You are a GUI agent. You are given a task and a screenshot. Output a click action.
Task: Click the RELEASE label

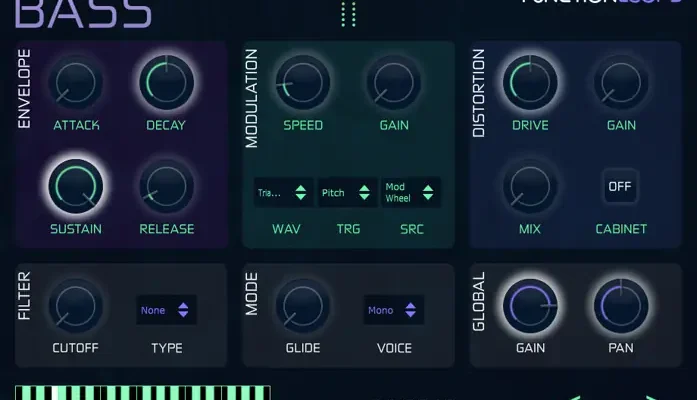167,229
